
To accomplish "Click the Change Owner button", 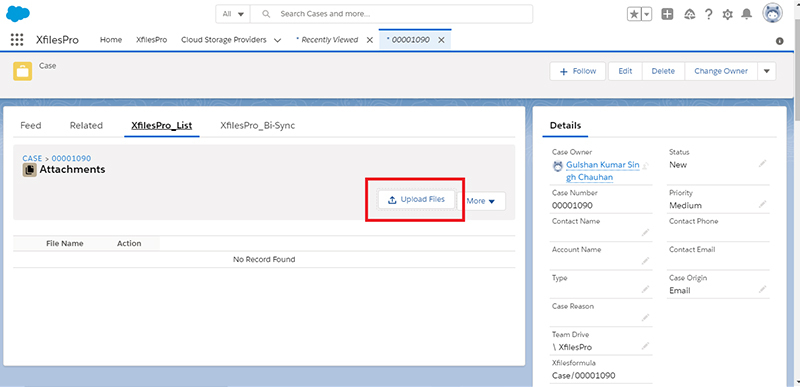I will pyautogui.click(x=721, y=71).
